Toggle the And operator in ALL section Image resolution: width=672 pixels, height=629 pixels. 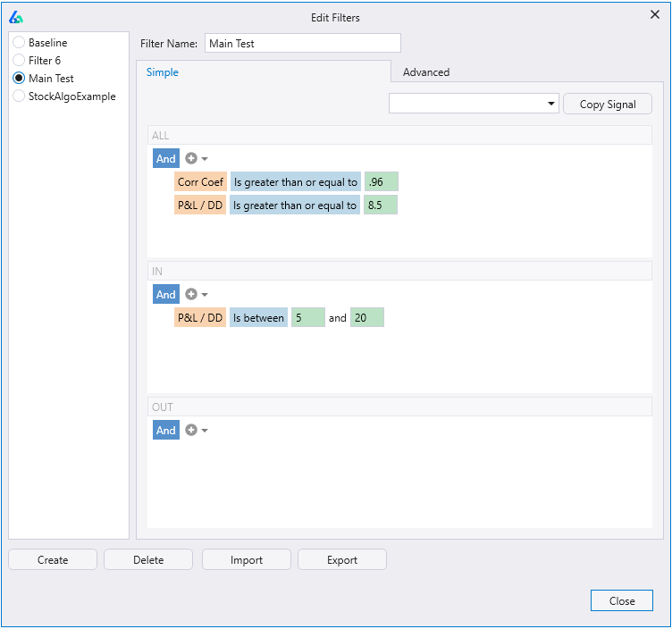166,158
